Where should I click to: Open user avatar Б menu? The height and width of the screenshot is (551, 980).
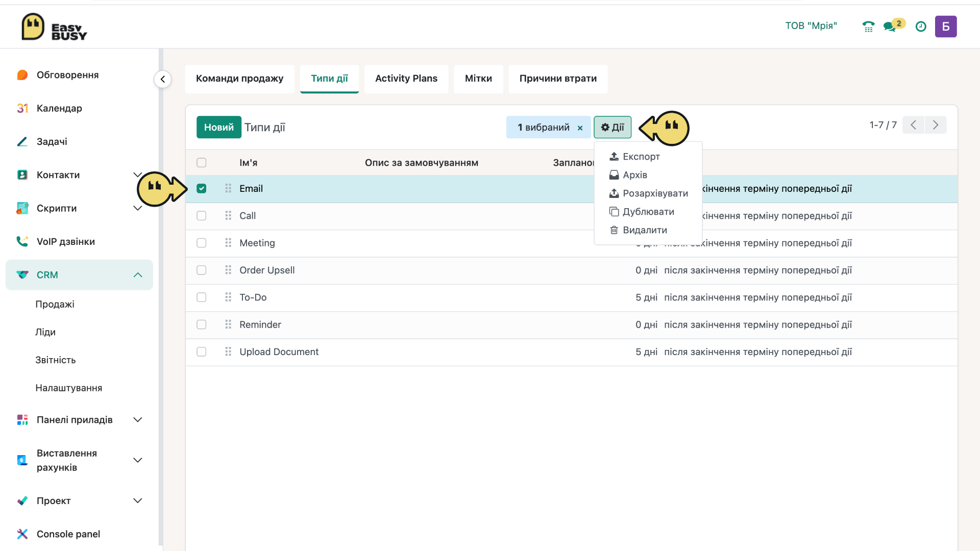946,27
